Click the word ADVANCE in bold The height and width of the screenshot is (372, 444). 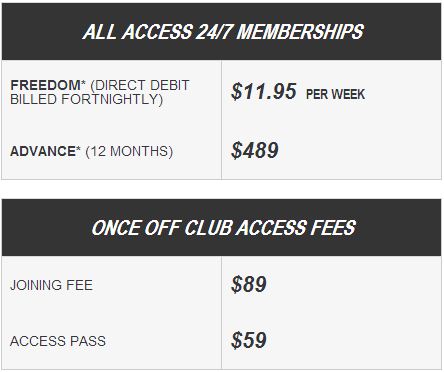click(43, 151)
